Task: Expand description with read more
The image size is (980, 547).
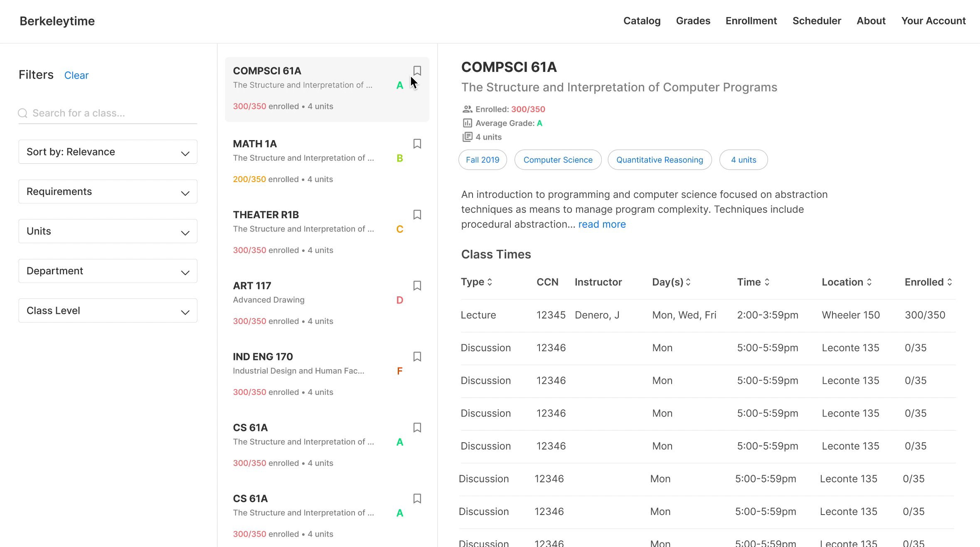Action: (602, 224)
